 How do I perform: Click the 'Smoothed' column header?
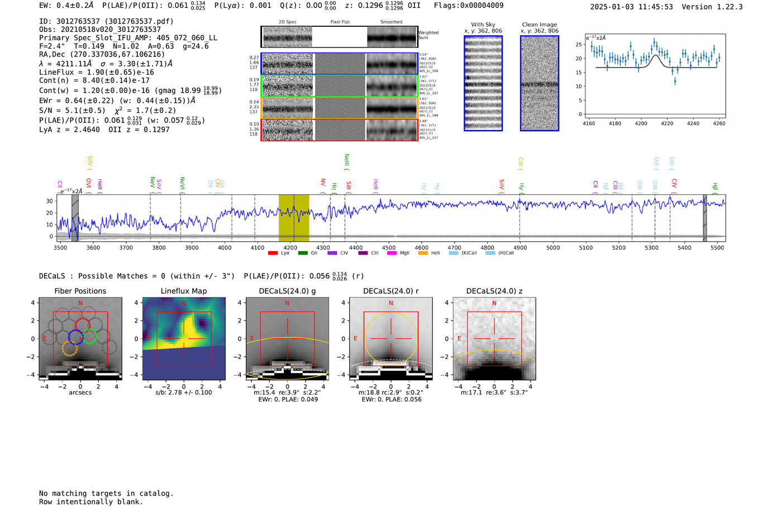(x=392, y=22)
